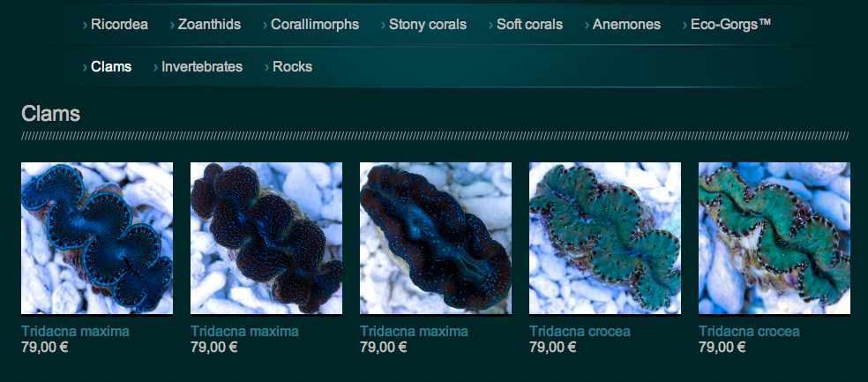The image size is (868, 382).
Task: Open the last Tridacna crocea thumbnail
Action: (x=774, y=238)
